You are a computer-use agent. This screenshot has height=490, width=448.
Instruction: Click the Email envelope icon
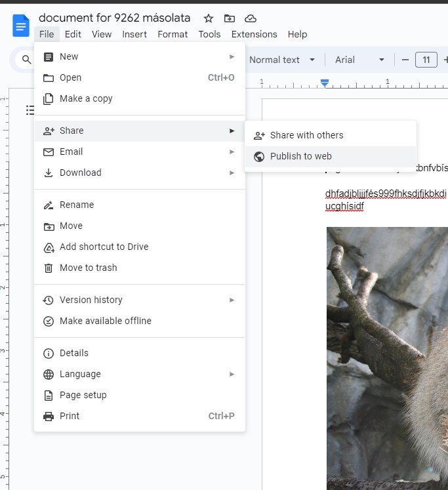[49, 152]
